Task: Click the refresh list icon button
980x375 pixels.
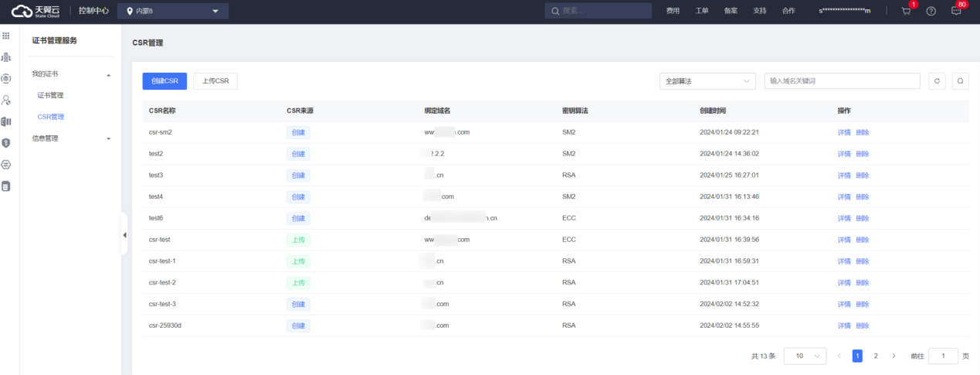Action: click(x=937, y=81)
